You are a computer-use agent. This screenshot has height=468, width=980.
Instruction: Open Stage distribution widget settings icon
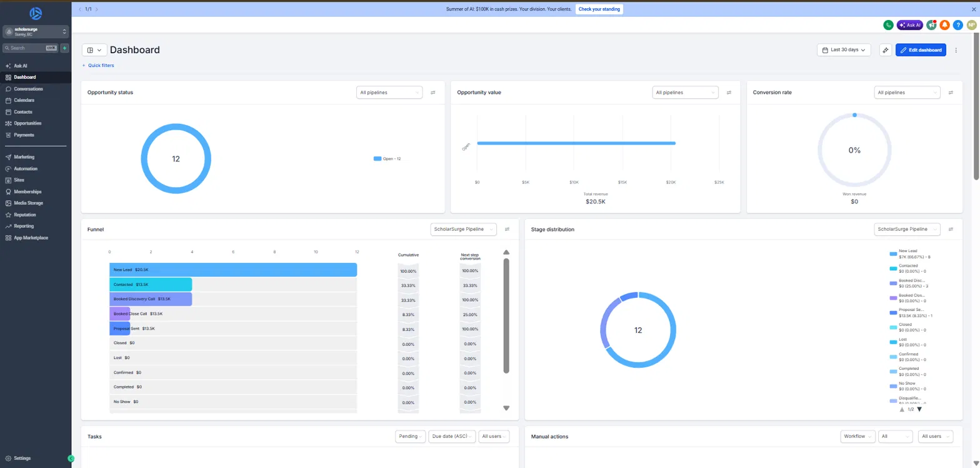[x=951, y=230]
